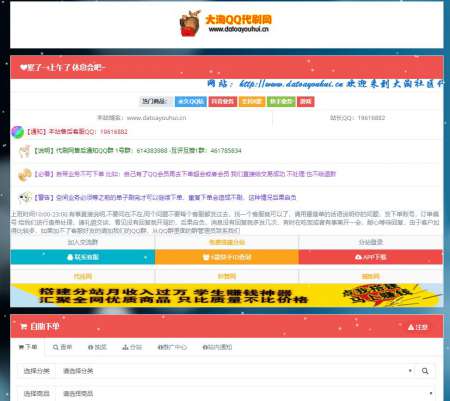
Task: Switch to the 站内通知 tab
Action: [x=217, y=347]
